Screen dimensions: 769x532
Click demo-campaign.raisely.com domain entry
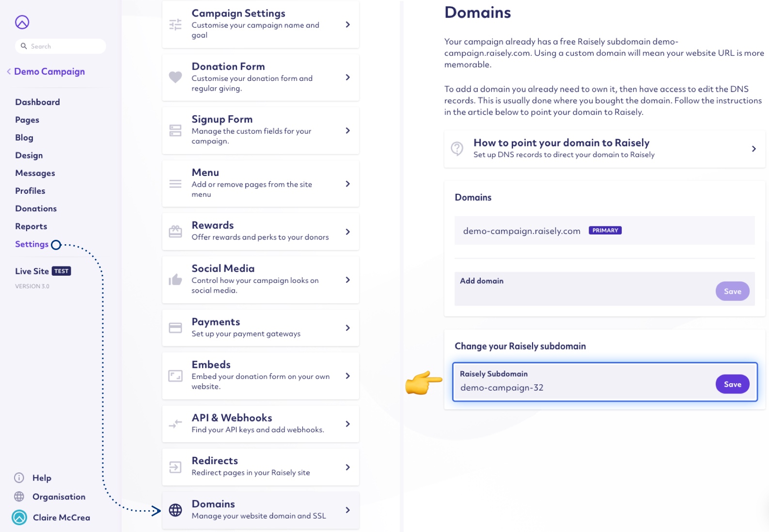point(521,231)
